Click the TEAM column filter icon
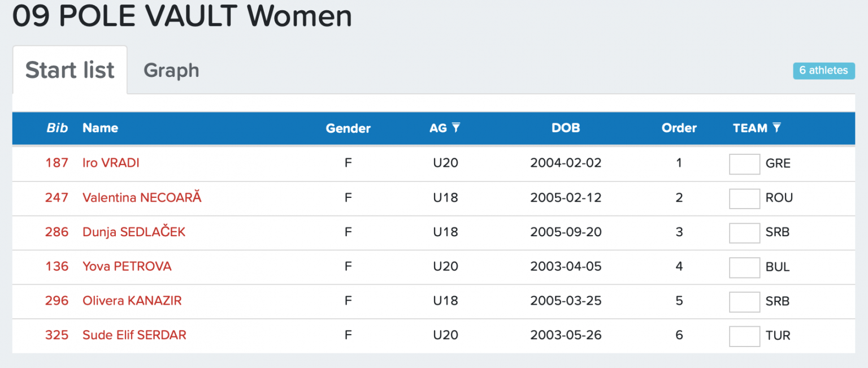The image size is (868, 368). click(x=777, y=128)
